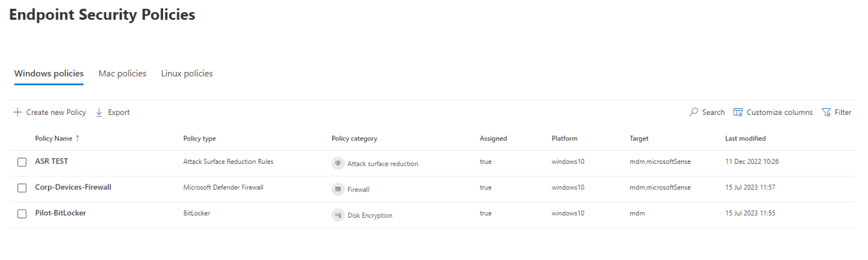Open the Pilot-BitLocker policy
Viewport: 868px width, 260px height.
point(60,213)
